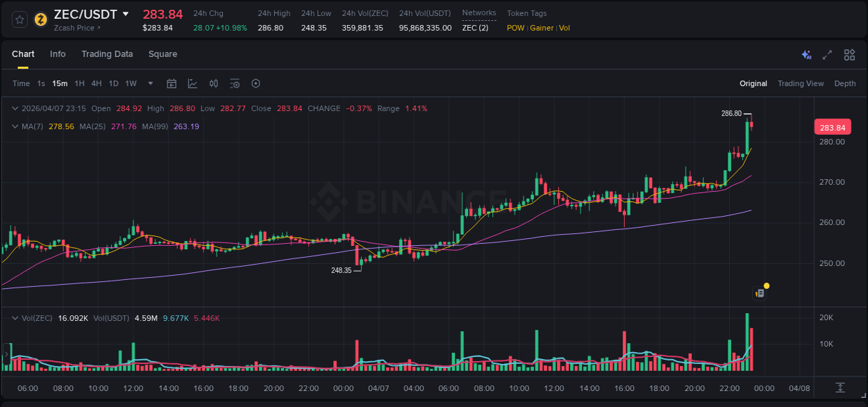The width and height of the screenshot is (868, 407).
Task: Select the line chart overlay icon
Action: (x=192, y=83)
